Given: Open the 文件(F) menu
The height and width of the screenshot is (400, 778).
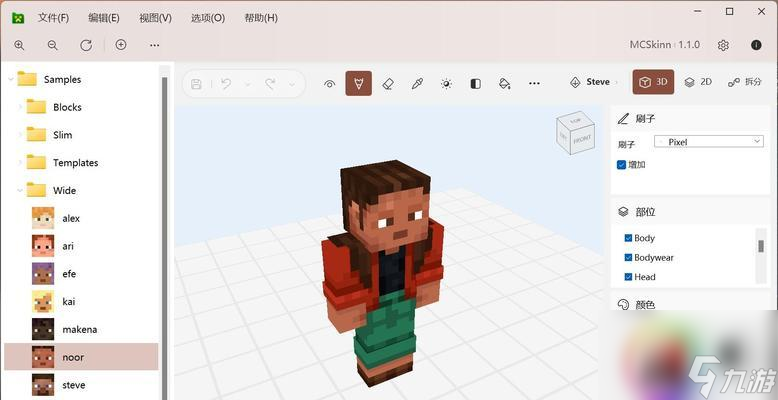Looking at the screenshot, I should tap(54, 18).
